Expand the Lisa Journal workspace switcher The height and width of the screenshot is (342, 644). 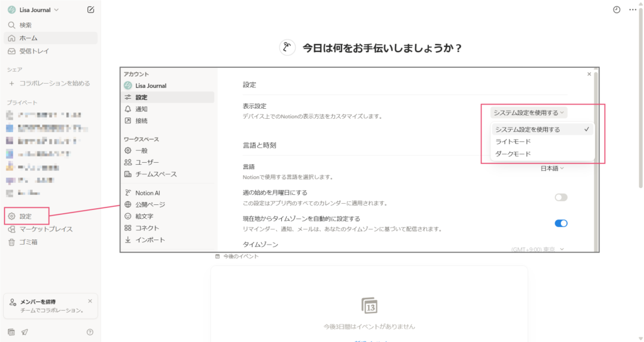[34, 9]
